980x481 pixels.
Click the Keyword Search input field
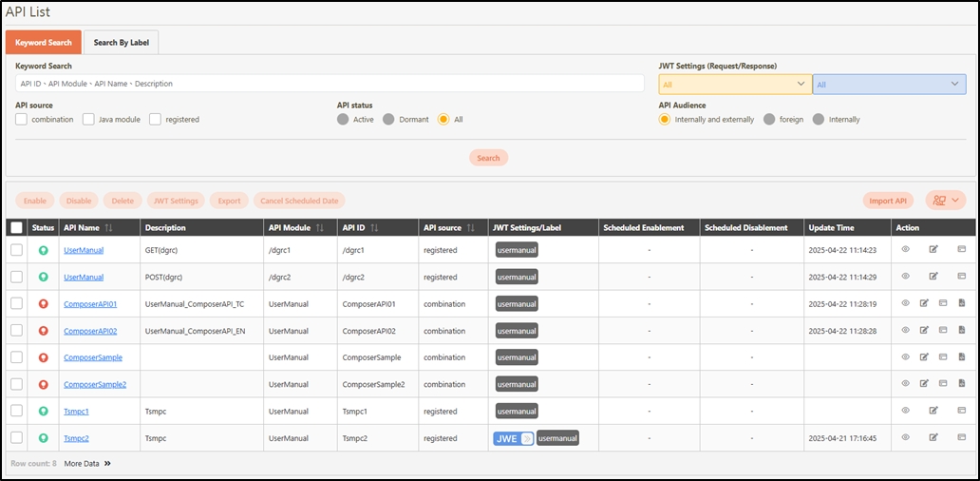pyautogui.click(x=330, y=84)
